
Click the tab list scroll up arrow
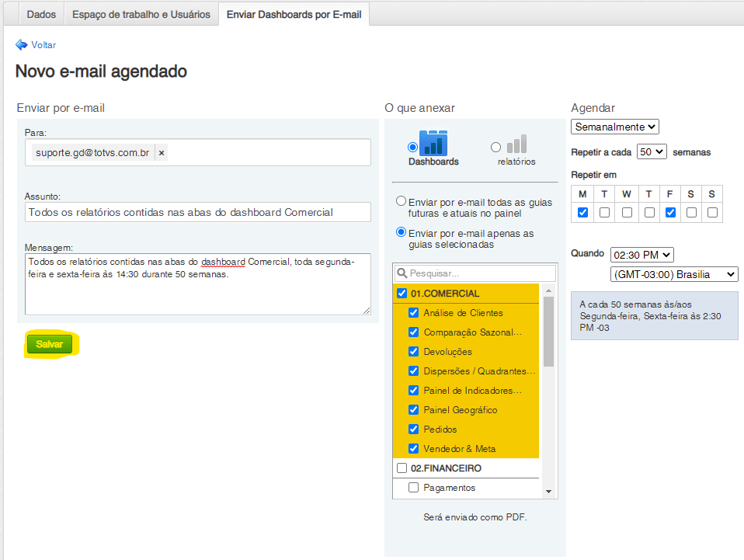[548, 290]
